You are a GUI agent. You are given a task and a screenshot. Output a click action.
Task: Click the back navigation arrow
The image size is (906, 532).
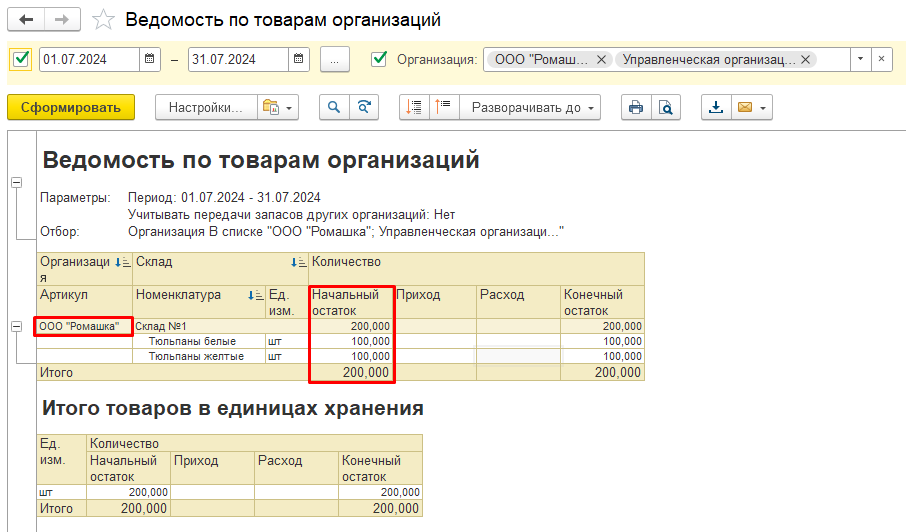(x=26, y=20)
